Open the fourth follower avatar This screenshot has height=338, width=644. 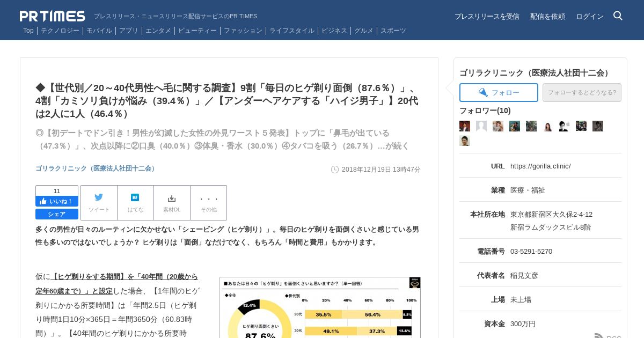(x=515, y=126)
